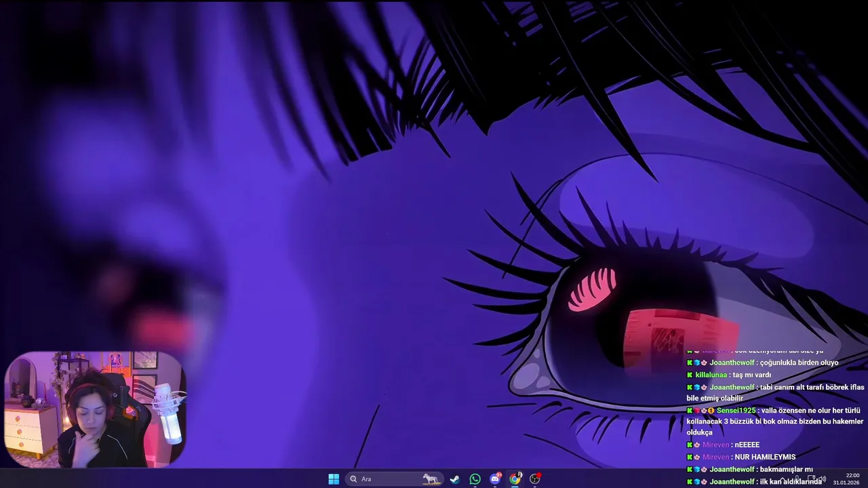Click chat message 'bakmamışlar mı'
Image resolution: width=868 pixels, height=488 pixels.
pos(787,469)
